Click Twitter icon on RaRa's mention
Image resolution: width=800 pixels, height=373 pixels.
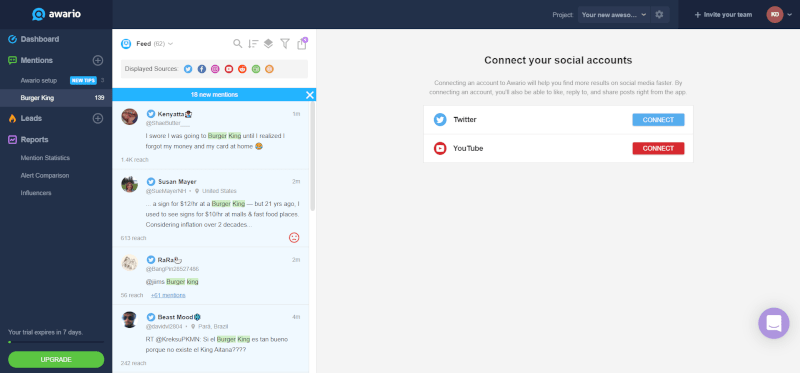pyautogui.click(x=151, y=260)
